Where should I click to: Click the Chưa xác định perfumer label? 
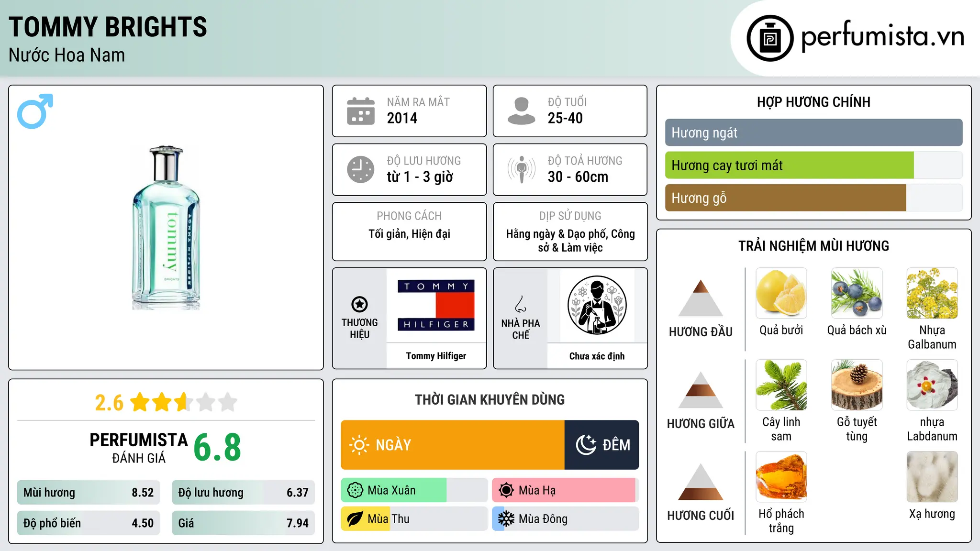[x=597, y=356]
